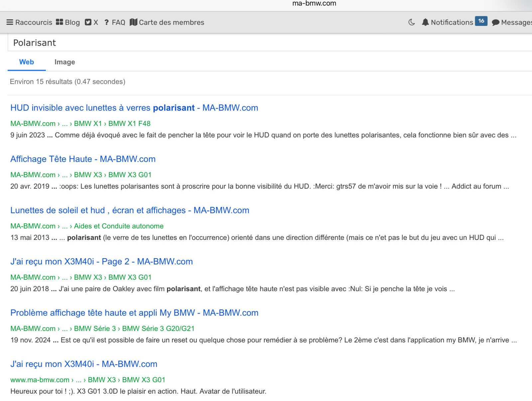
Task: Open the Messages speech bubble icon
Action: (x=495, y=23)
